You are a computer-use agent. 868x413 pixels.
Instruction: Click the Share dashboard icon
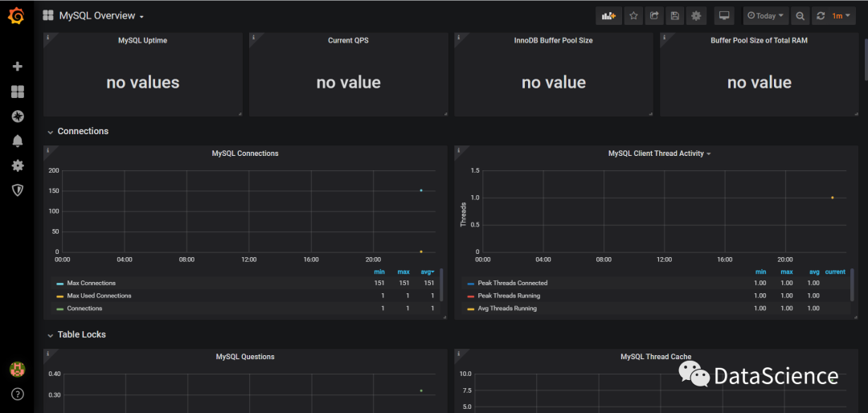click(x=654, y=16)
